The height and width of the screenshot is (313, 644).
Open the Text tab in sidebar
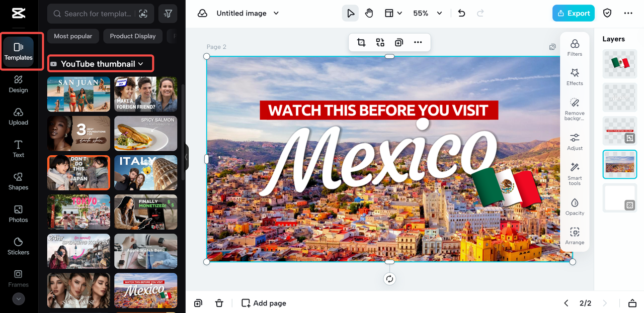coord(19,149)
